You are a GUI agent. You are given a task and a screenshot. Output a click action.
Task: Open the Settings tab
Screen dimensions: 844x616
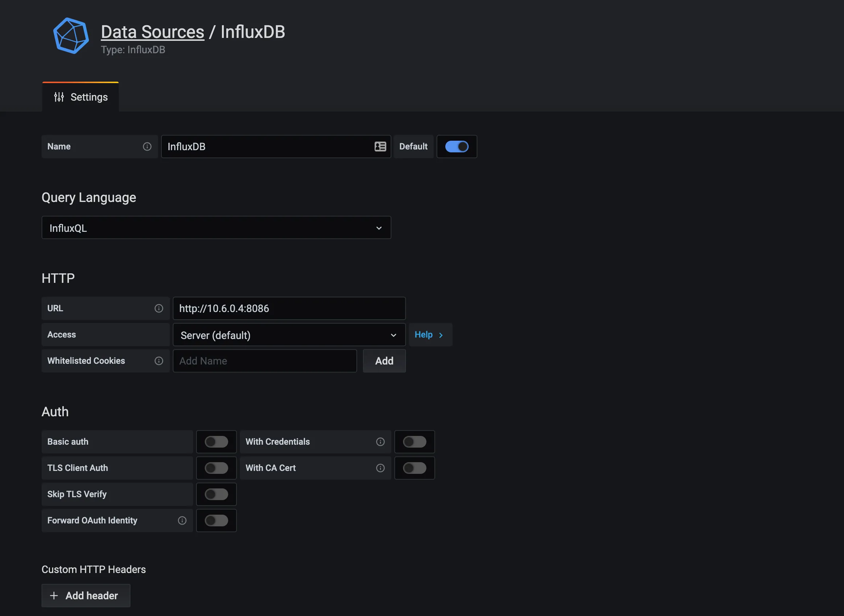pos(80,96)
